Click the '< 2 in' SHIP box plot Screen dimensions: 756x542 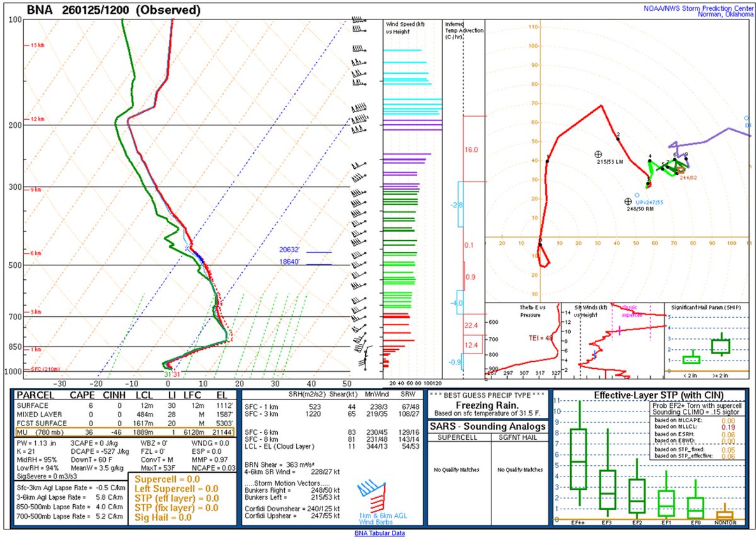point(691,358)
